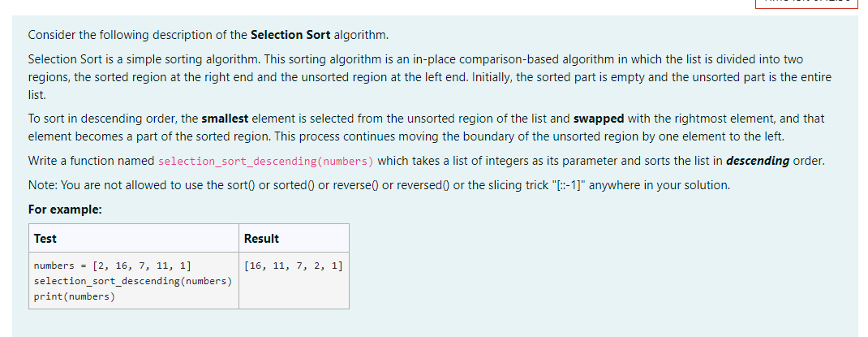This screenshot has height=337, width=868.
Task: Click the opening line 'Consider the following description'
Action: click(208, 35)
